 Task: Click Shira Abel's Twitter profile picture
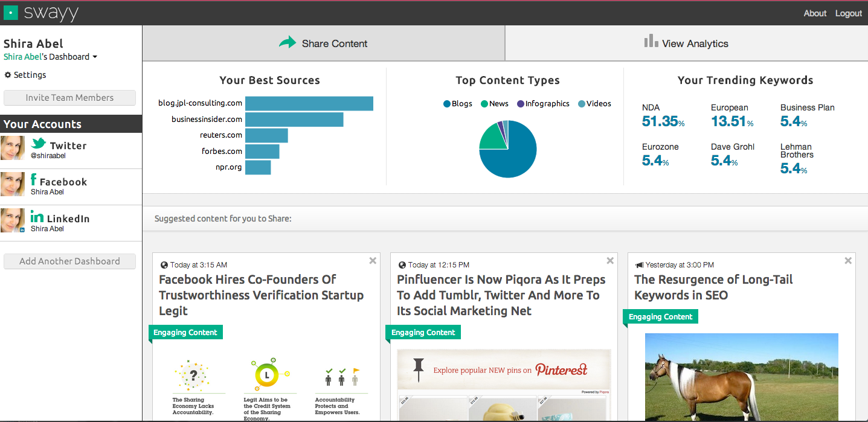point(13,148)
